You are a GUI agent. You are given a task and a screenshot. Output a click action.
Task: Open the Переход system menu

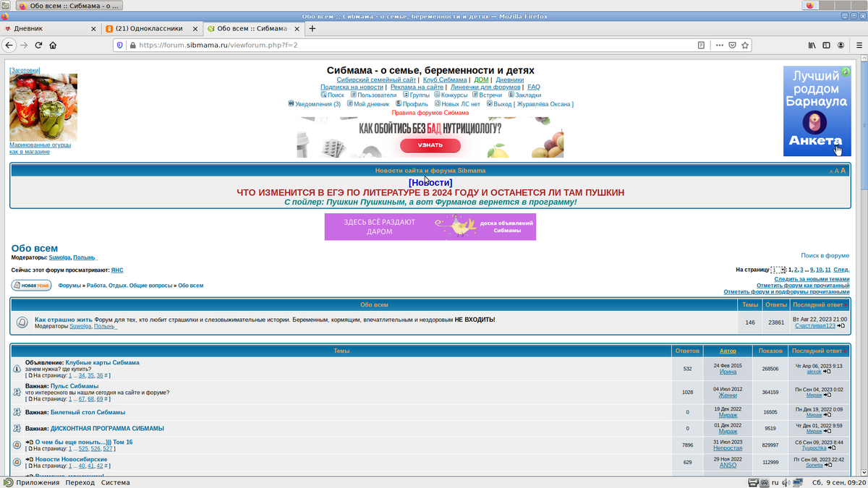click(80, 482)
